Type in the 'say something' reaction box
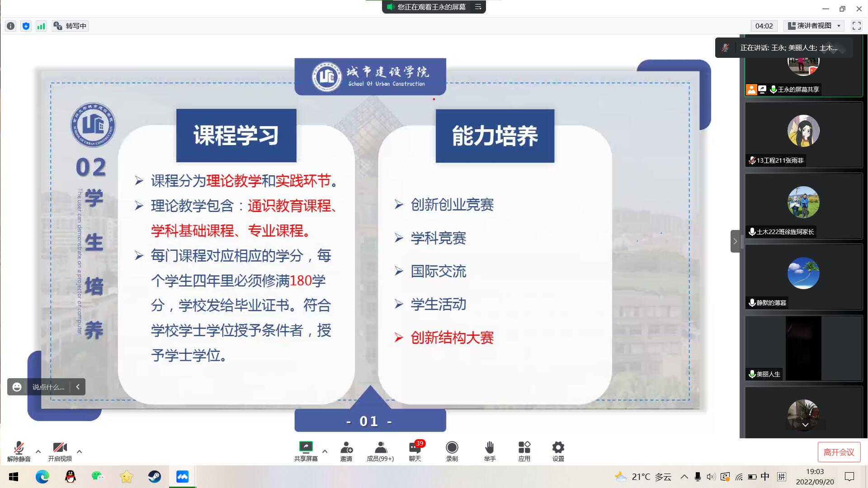 (x=47, y=387)
